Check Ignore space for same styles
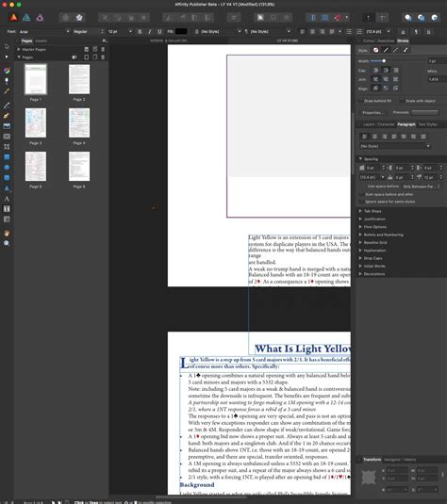The width and height of the screenshot is (447, 504). click(361, 202)
